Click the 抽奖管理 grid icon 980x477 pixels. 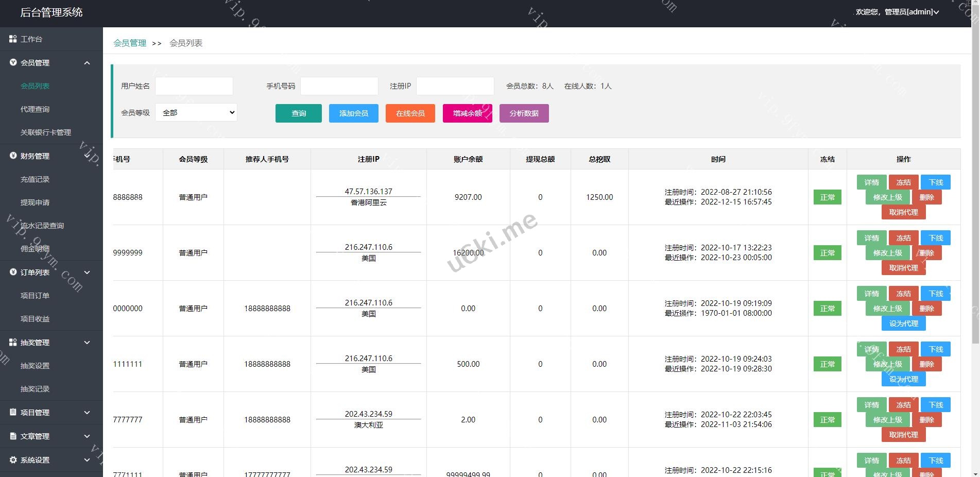point(13,343)
